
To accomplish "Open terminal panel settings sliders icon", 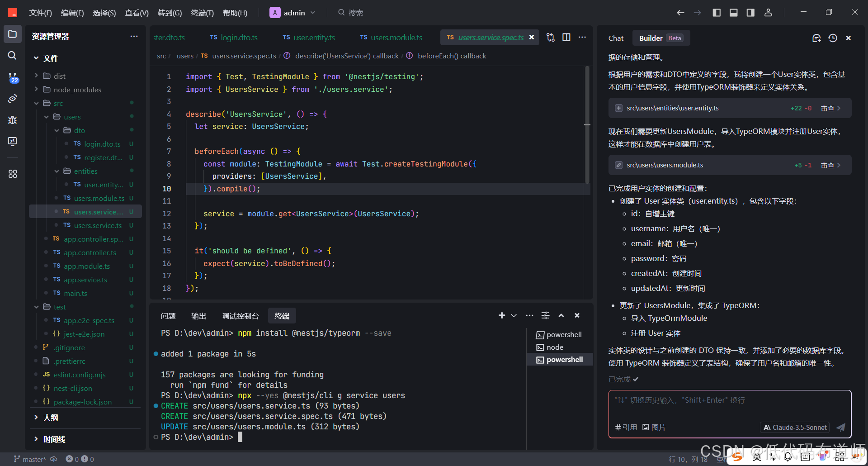I will click(x=546, y=315).
